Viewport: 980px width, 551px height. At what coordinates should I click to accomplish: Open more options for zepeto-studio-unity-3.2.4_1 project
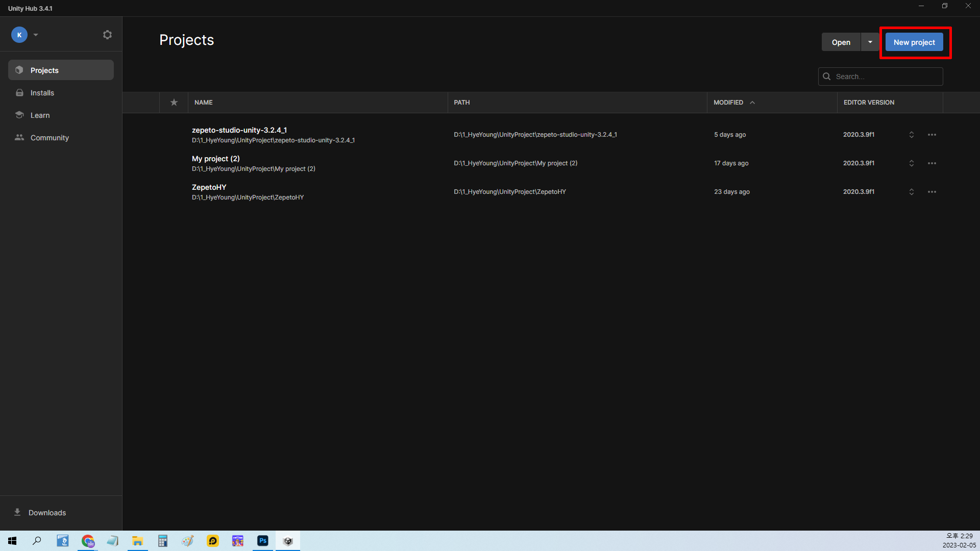(x=932, y=135)
